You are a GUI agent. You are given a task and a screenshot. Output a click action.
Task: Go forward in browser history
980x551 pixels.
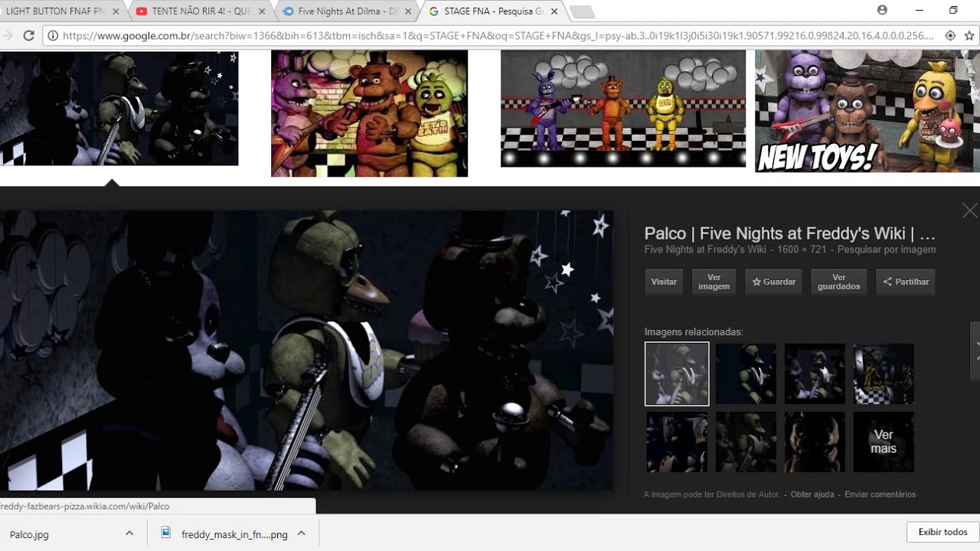click(x=8, y=35)
